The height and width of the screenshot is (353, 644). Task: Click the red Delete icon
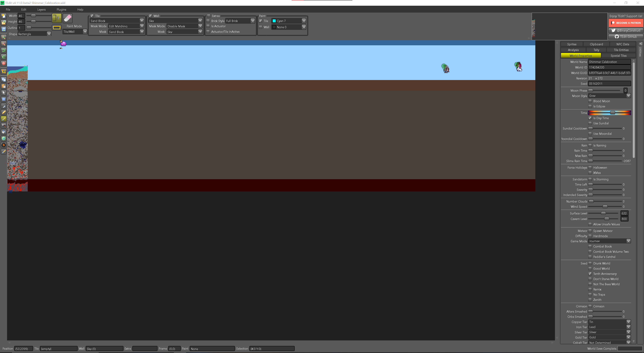4,63
